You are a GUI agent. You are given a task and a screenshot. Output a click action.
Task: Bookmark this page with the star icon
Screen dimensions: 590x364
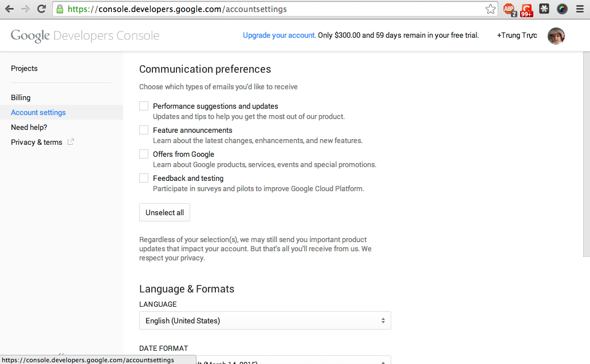tap(490, 9)
